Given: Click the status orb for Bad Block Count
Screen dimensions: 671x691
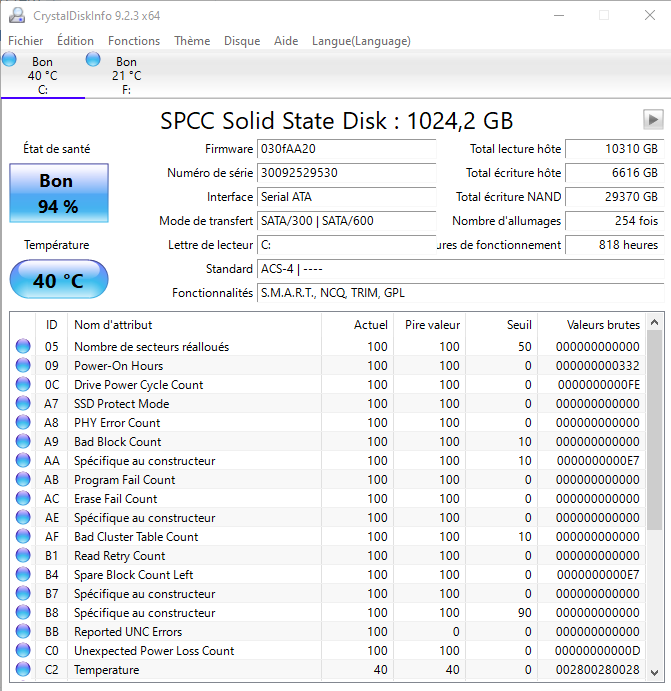Looking at the screenshot, I should pos(23,442).
